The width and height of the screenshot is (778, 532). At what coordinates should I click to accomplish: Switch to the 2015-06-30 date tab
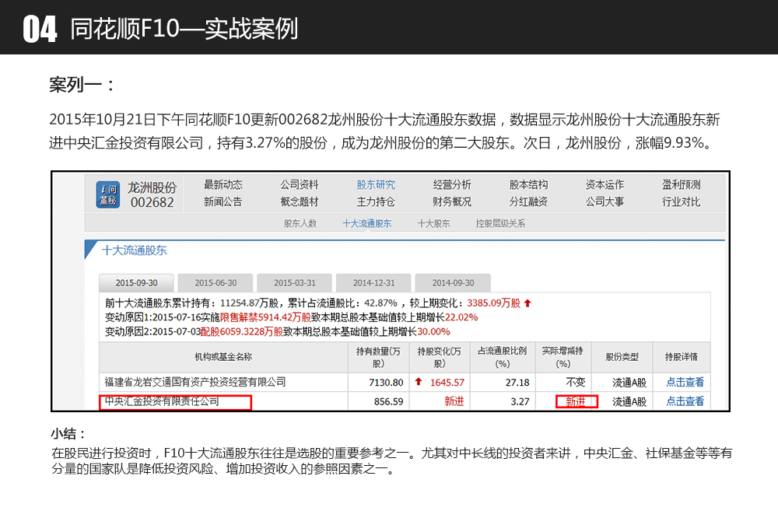(x=216, y=283)
